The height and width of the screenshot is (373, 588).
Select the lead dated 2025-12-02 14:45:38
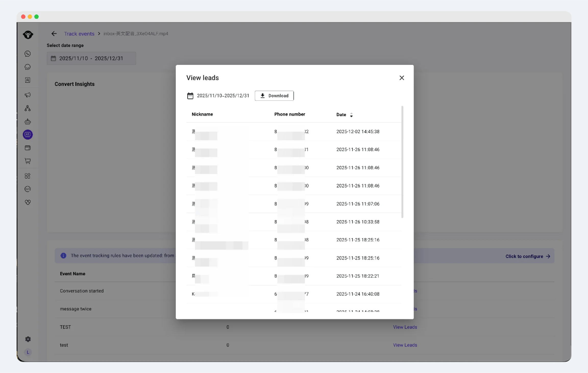click(294, 132)
